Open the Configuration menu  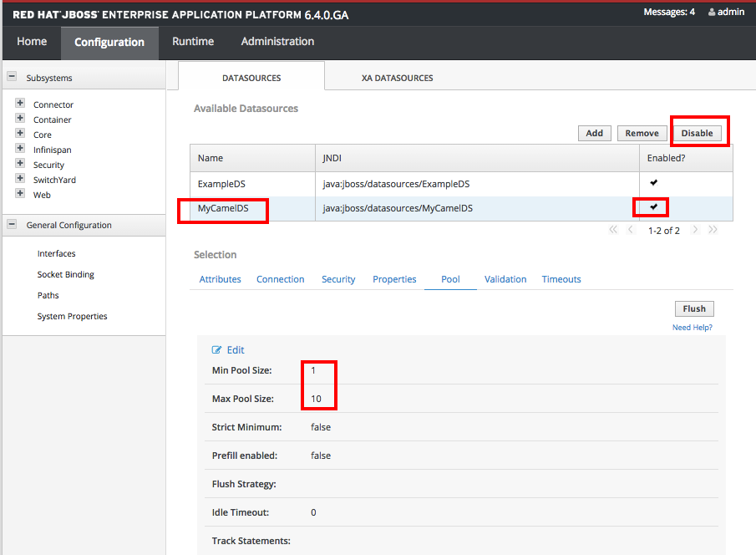(x=109, y=43)
